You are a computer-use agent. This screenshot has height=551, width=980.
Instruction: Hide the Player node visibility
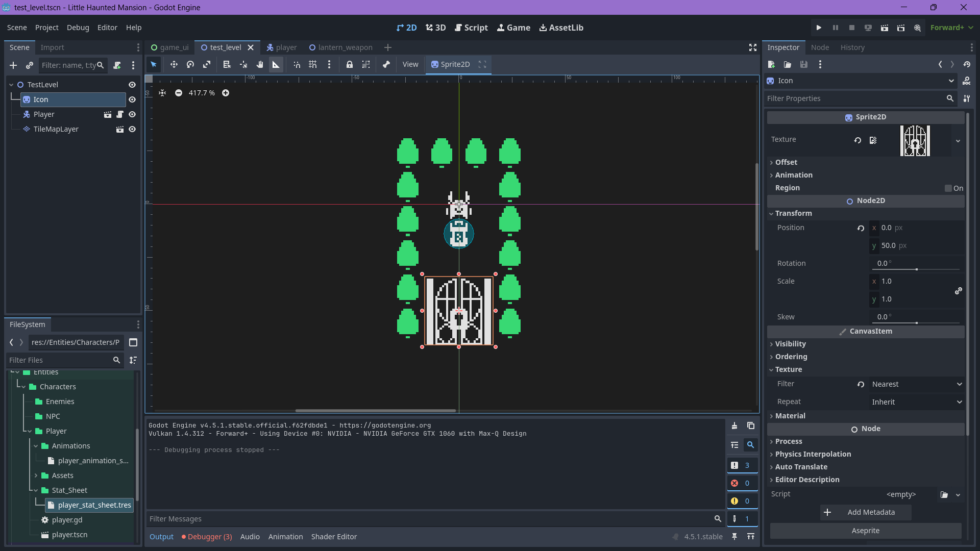132,114
